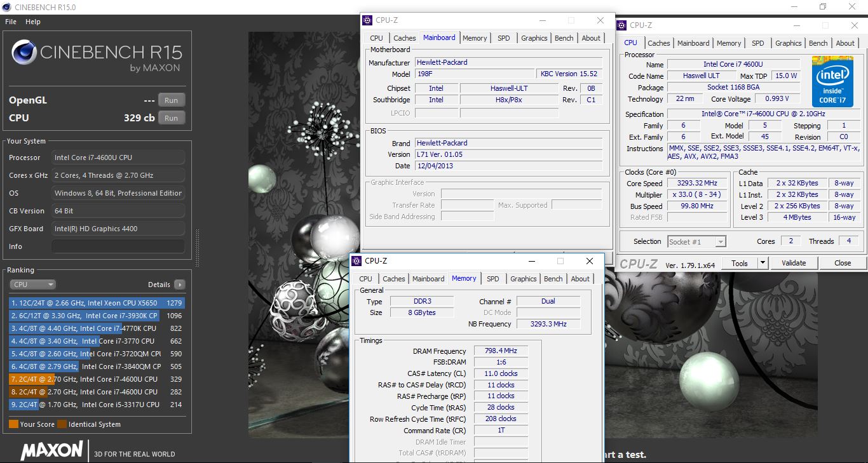The image size is (868, 463).
Task: Click the Identical System brown legend swatch
Action: (62, 424)
